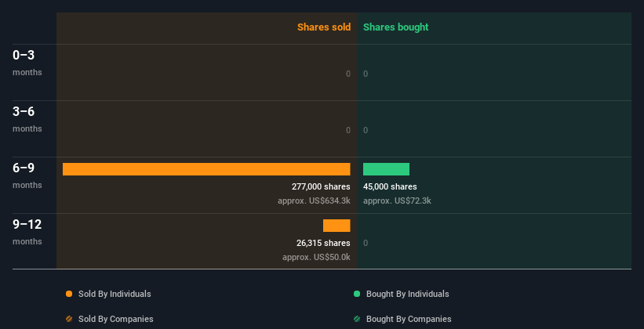
Task: Select the Sold By Individuals legend label
Action: [115, 294]
